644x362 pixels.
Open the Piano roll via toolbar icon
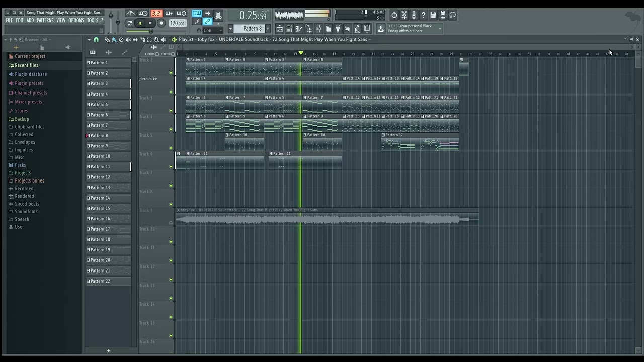coord(299,29)
